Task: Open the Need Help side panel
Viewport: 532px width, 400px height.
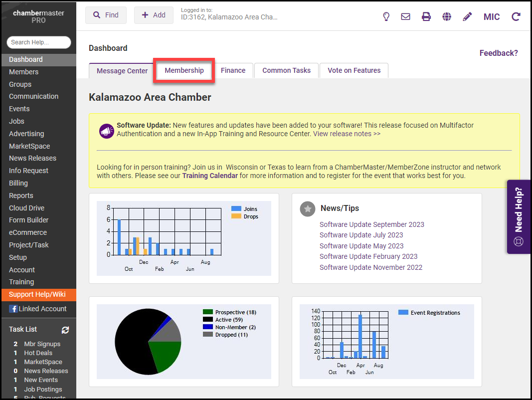Action: [519, 216]
